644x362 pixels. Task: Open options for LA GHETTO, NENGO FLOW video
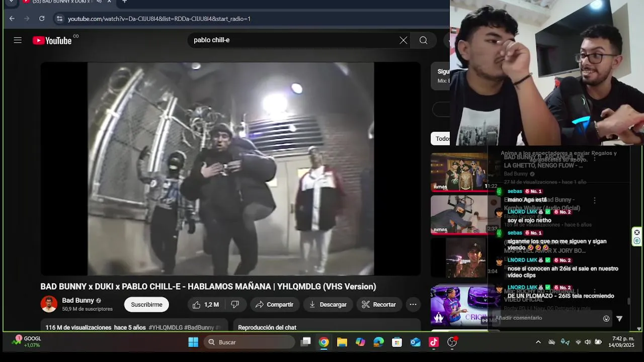coord(594,158)
